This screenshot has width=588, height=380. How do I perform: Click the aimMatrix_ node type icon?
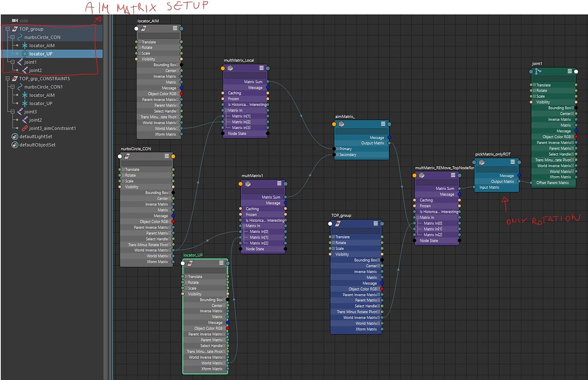pyautogui.click(x=341, y=123)
